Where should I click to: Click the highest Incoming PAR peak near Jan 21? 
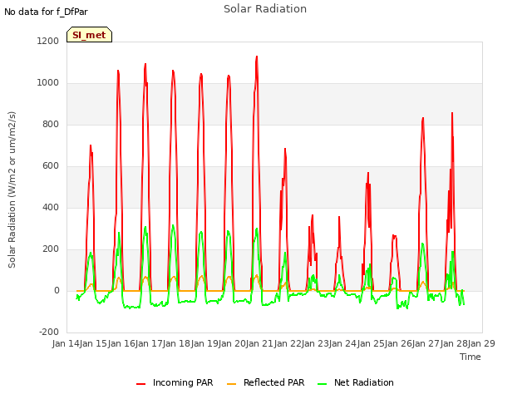pos(257,57)
